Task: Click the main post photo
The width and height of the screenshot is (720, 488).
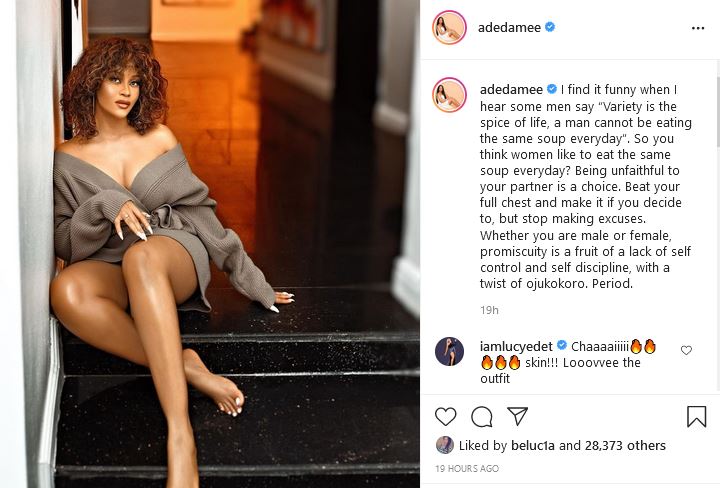Action: [x=210, y=244]
